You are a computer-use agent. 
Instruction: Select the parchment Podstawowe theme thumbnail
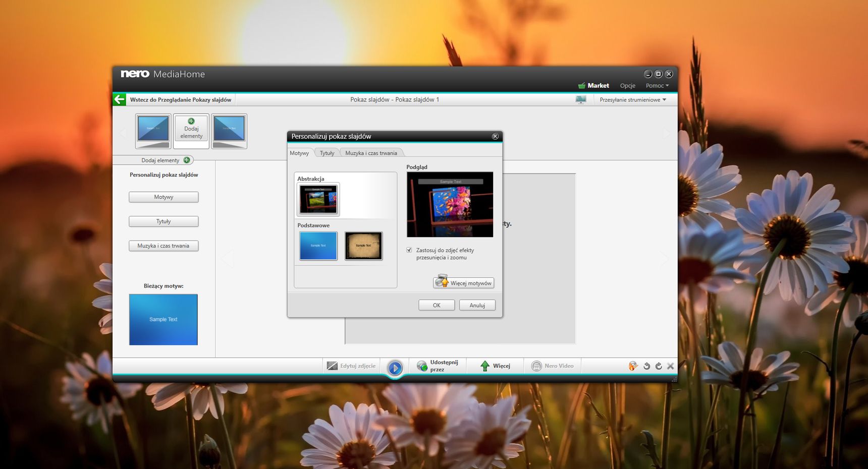pos(363,246)
